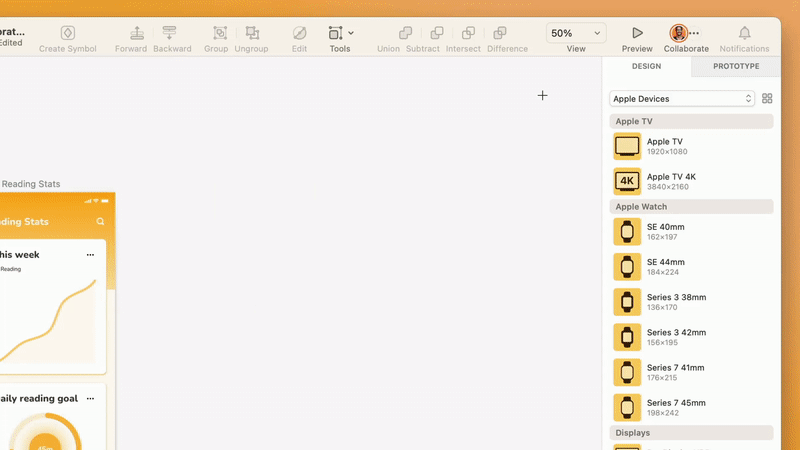Ungroup layers with the Ungroup icon
The image size is (800, 450).
pyautogui.click(x=252, y=33)
